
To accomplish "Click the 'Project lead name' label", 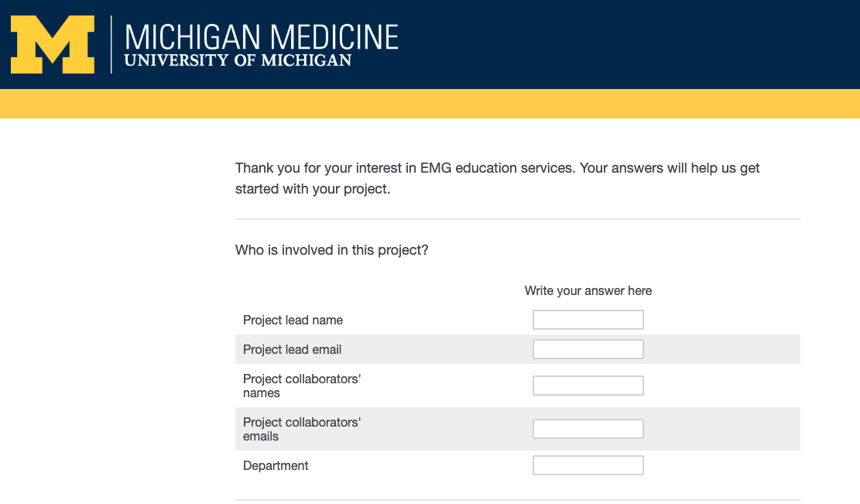I will pyautogui.click(x=293, y=321).
